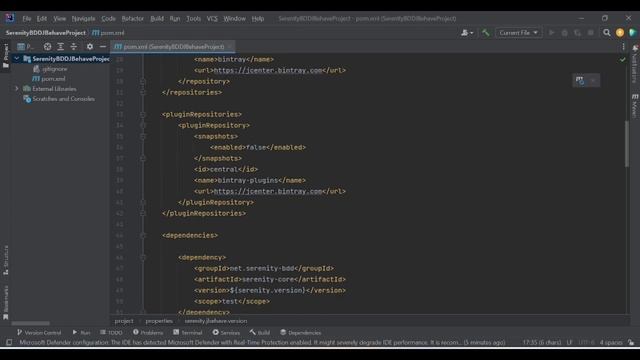Collapse the pluginRepositories fold marker
Viewport: 640px width, 360px height.
tap(142, 114)
